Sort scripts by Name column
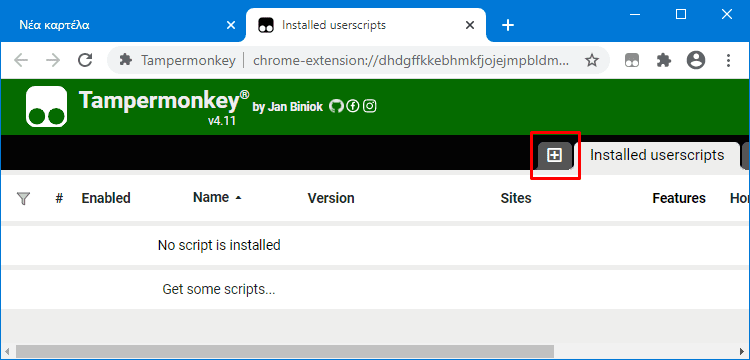This screenshot has height=360, width=750. click(217, 197)
